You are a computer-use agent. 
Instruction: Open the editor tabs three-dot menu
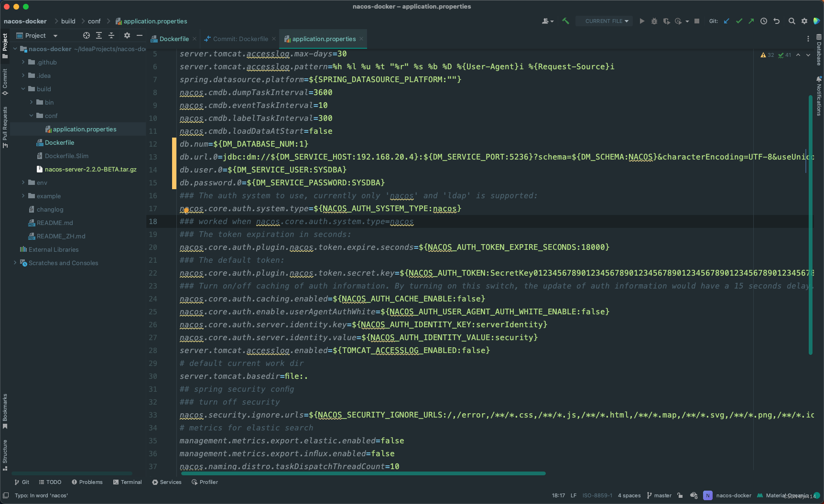tap(808, 39)
